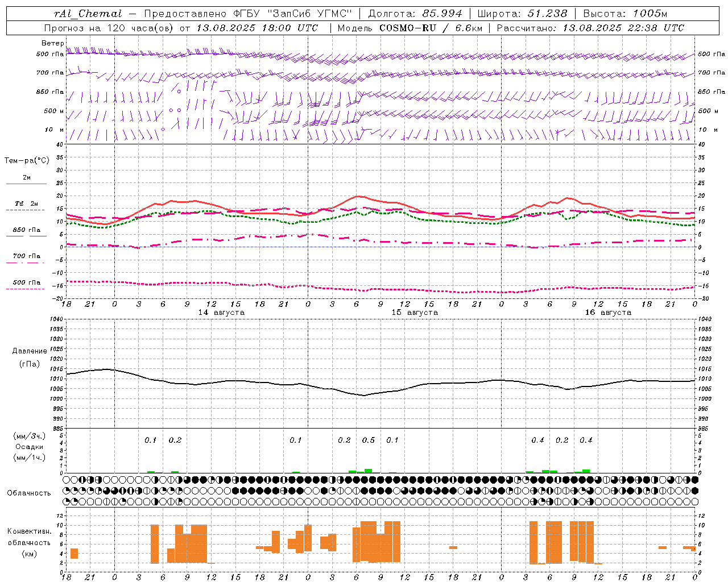
Task: Click the (мм/1ч.) precipitation unit label
Action: [x=30, y=458]
